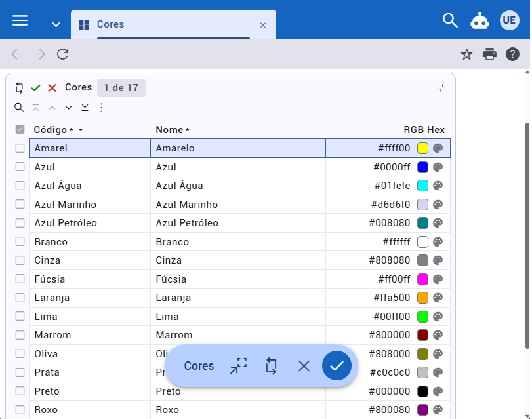Select the #c0c0c0 hex value

(390, 372)
